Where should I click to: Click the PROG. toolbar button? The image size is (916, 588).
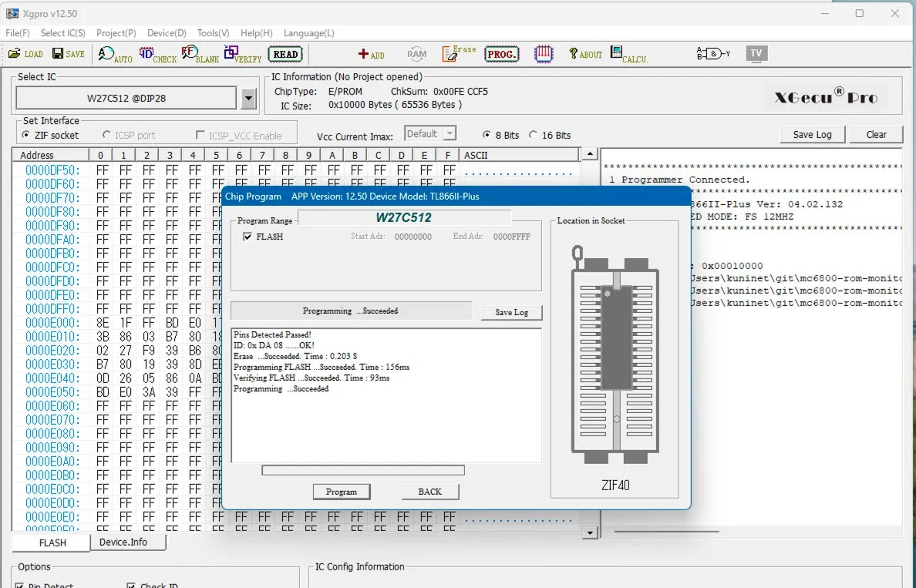pos(501,54)
